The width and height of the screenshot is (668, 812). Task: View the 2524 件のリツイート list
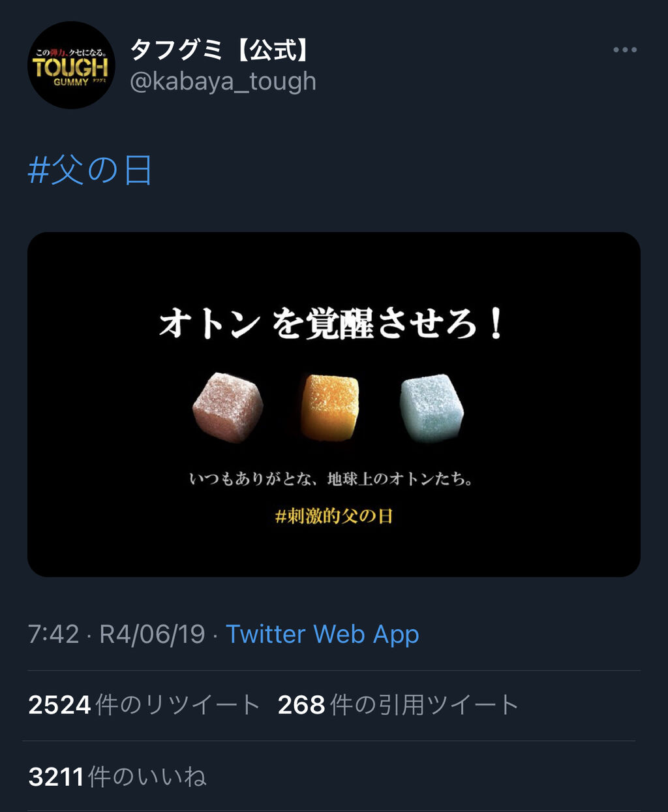(144, 705)
